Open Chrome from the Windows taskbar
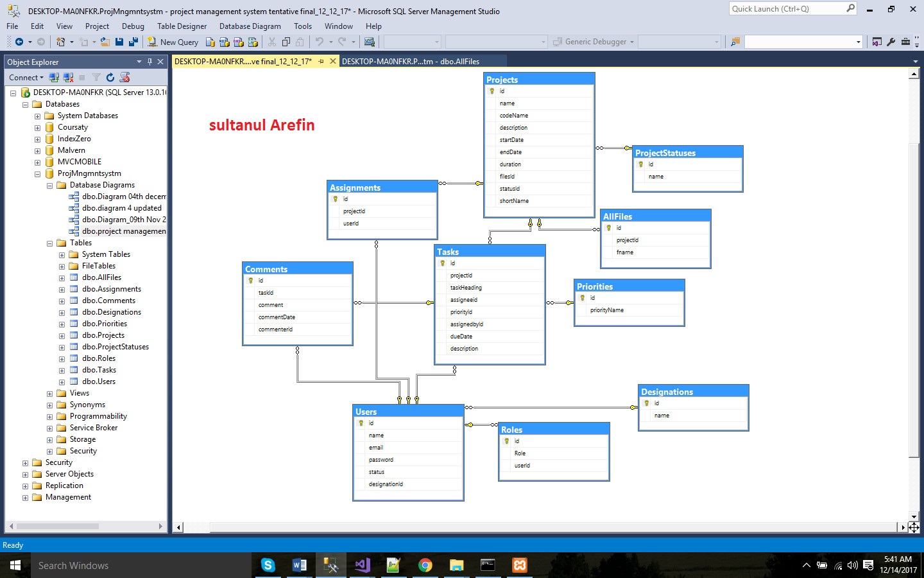924x578 pixels. (425, 565)
